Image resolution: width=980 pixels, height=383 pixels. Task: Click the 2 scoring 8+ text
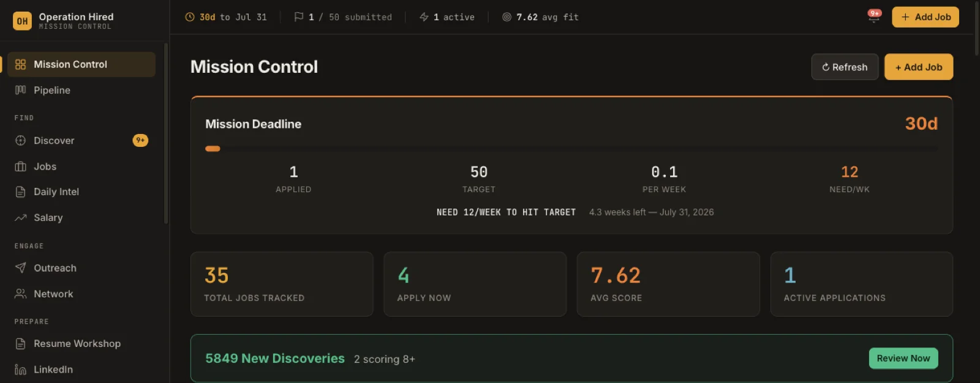click(385, 359)
